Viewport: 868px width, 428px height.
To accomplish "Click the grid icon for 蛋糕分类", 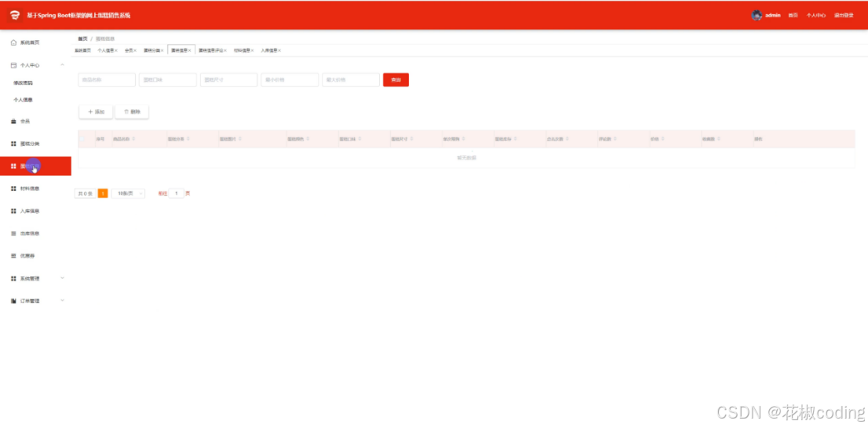I will (x=14, y=144).
